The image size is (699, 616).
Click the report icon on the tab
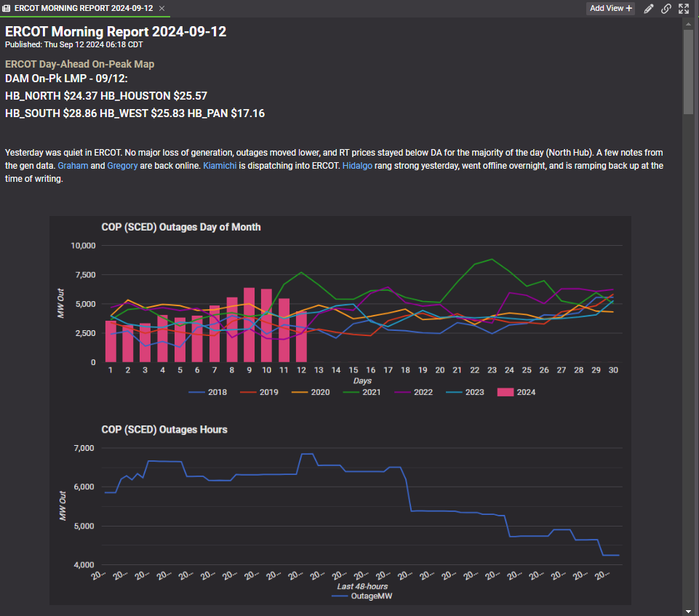(x=7, y=8)
